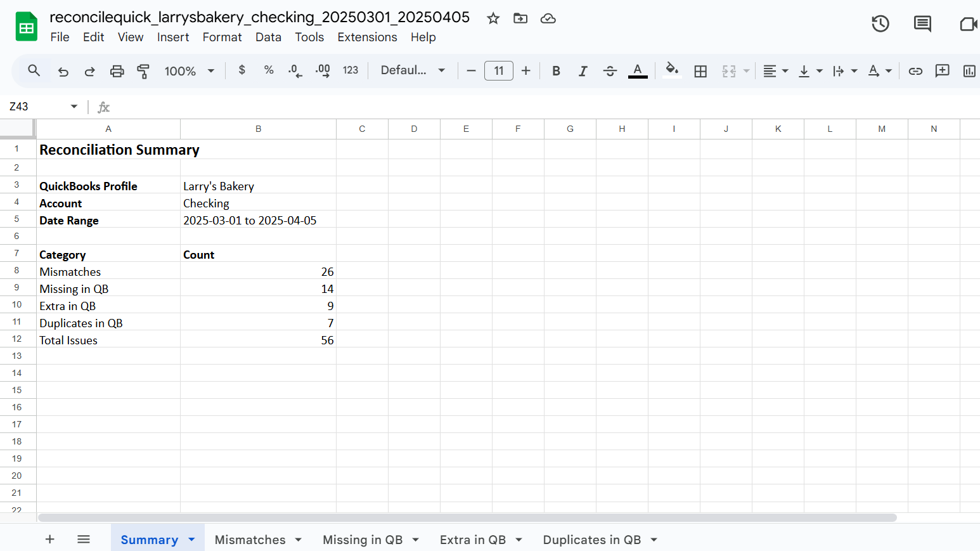The width and height of the screenshot is (980, 551).
Task: Open the Name box dropdown arrow
Action: tap(74, 107)
